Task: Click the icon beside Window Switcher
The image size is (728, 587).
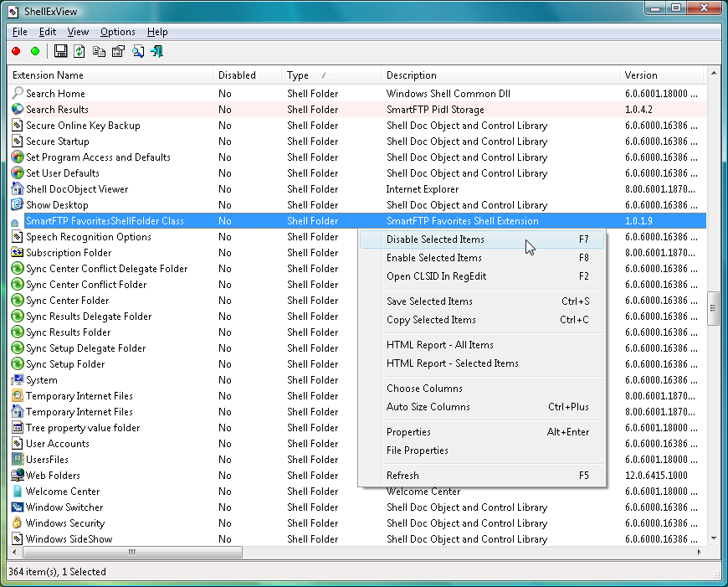Action: pyautogui.click(x=18, y=507)
